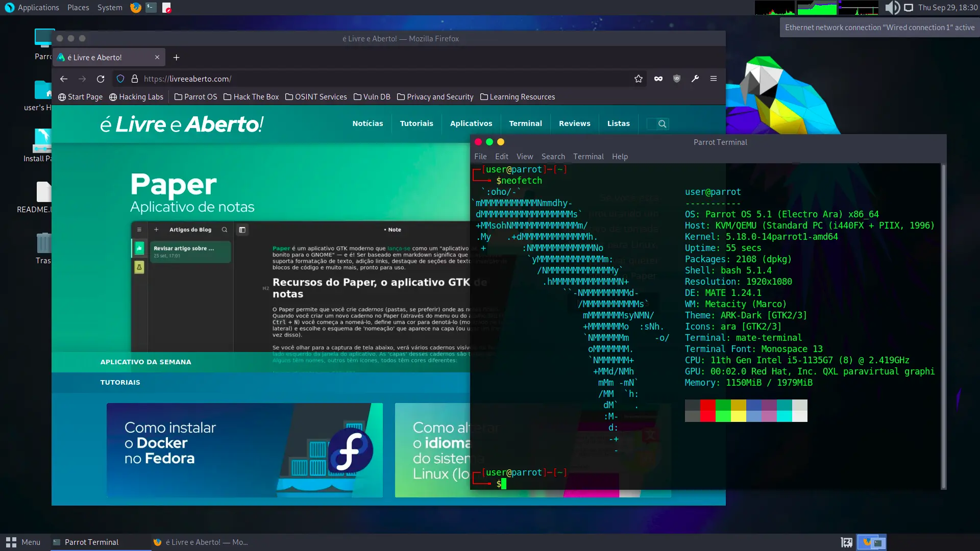980x551 pixels.
Task: Click the website search magnifier icon
Action: pos(662,124)
